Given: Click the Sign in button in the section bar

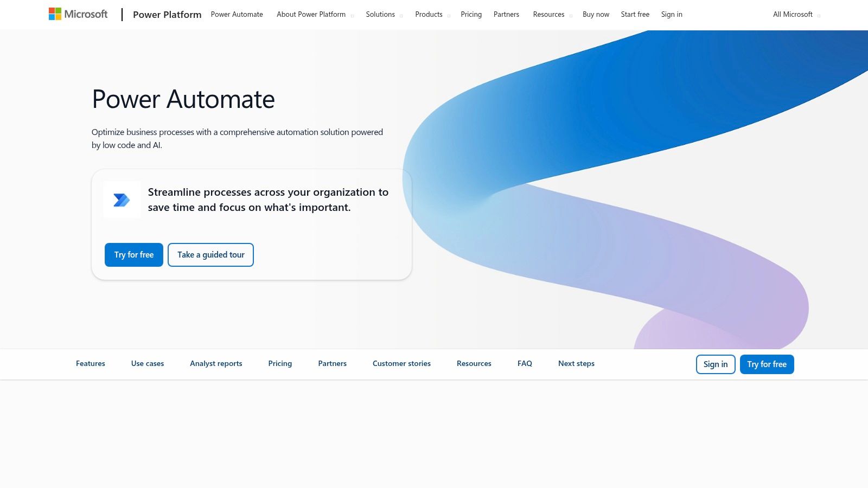Looking at the screenshot, I should 716,364.
